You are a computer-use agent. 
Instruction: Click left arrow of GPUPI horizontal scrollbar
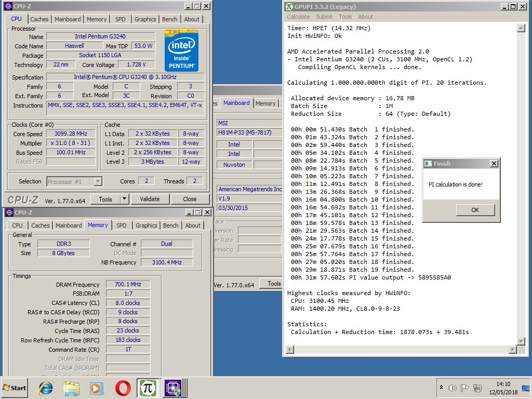tap(290, 349)
